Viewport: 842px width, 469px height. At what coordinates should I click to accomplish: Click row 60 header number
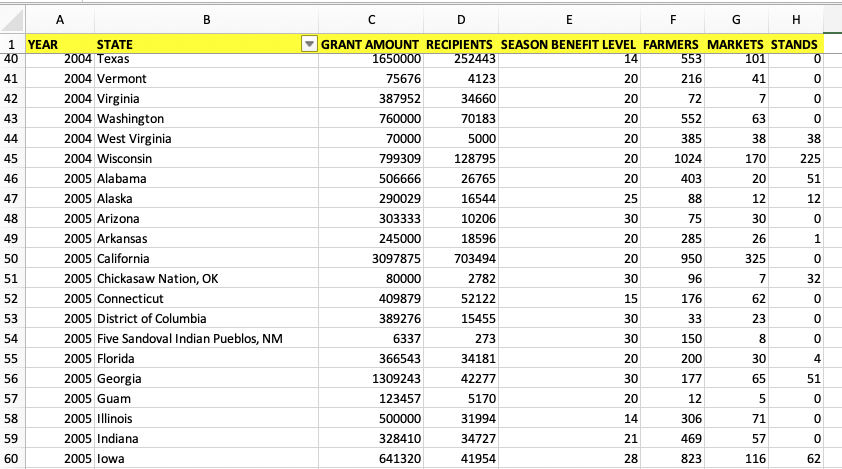tap(11, 459)
